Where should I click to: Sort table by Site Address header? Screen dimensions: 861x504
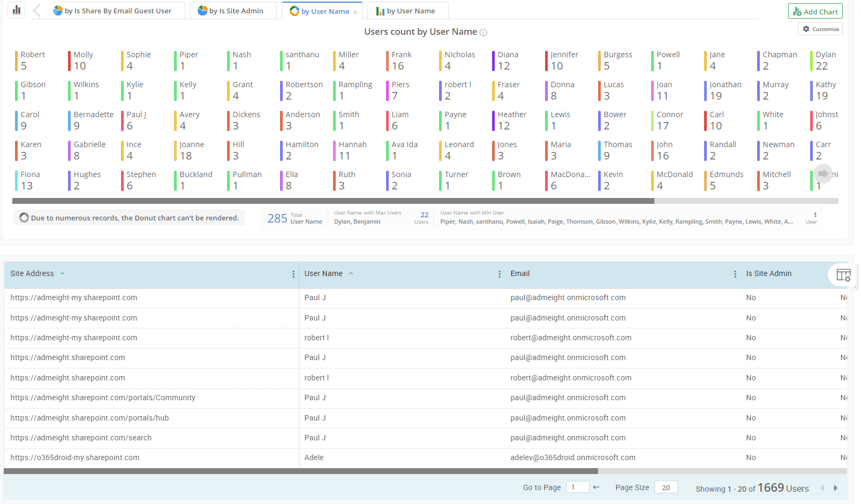coord(32,273)
